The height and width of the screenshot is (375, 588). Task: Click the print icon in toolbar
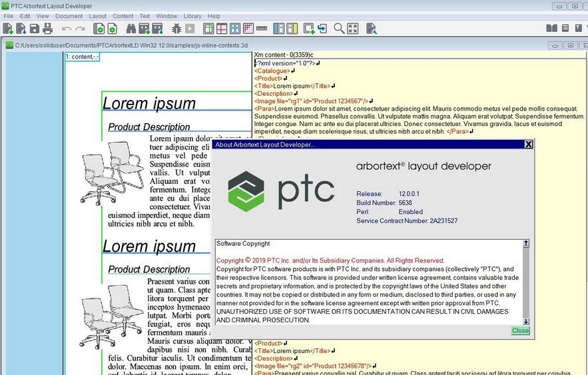point(48,29)
